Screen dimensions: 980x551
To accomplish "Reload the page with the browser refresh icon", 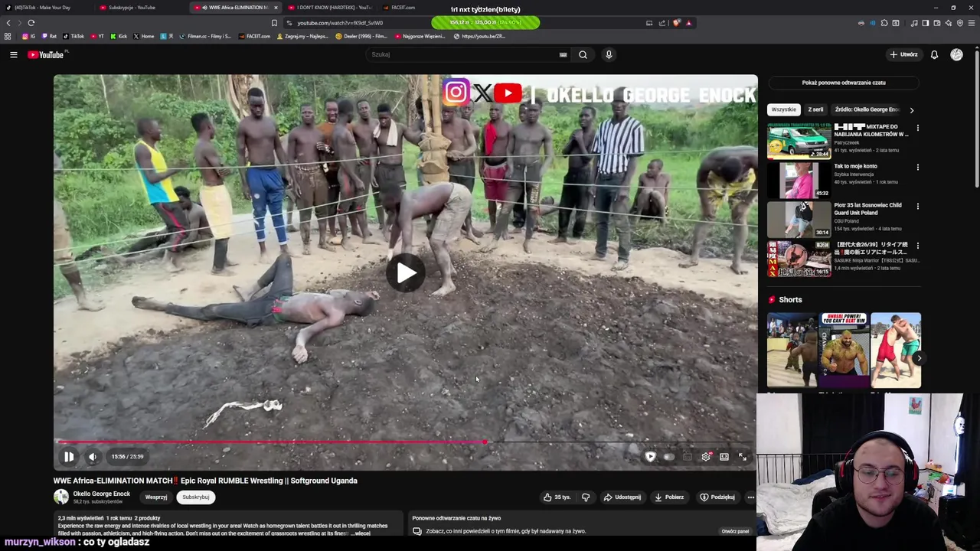I will click(31, 23).
